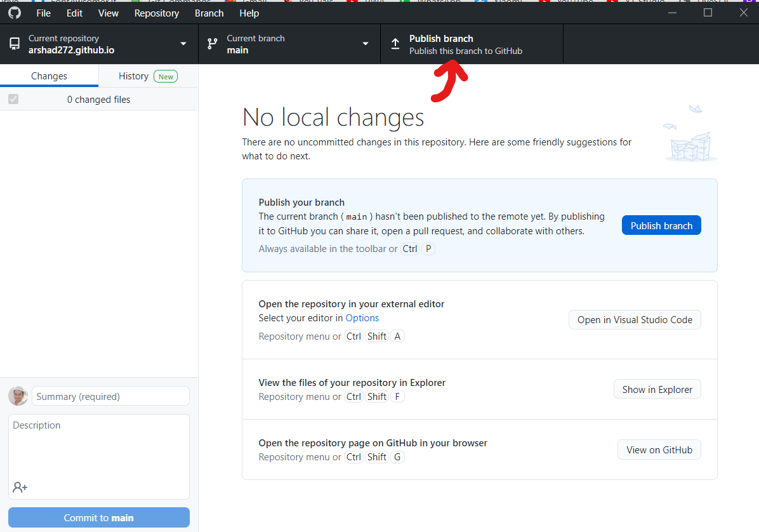Click the Commit to main button
The width and height of the screenshot is (759, 532).
click(x=99, y=517)
